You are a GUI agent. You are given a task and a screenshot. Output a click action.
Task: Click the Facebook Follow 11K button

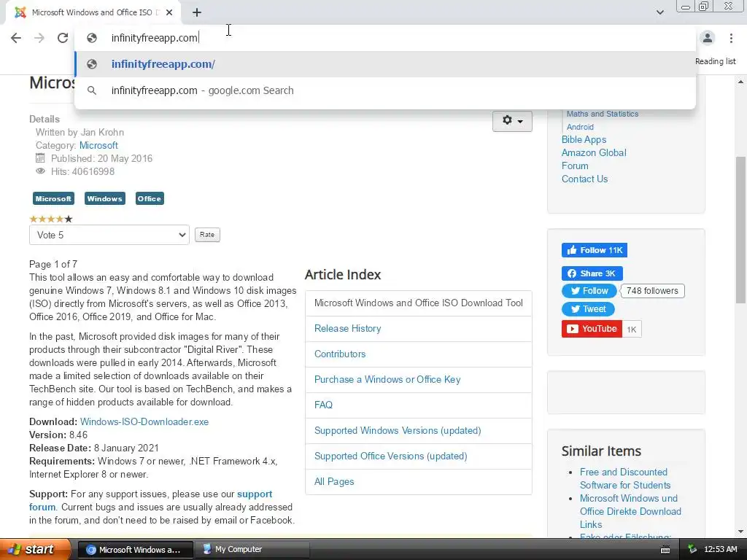(x=594, y=250)
